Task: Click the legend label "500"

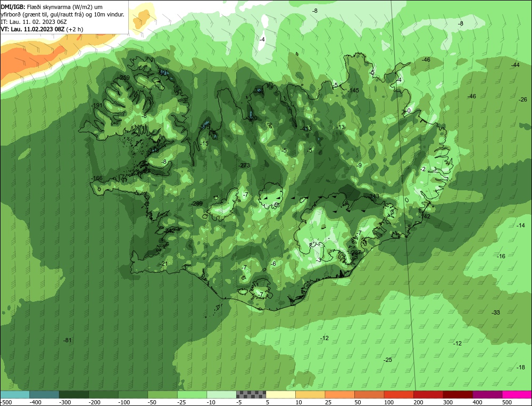Action: pos(507,402)
